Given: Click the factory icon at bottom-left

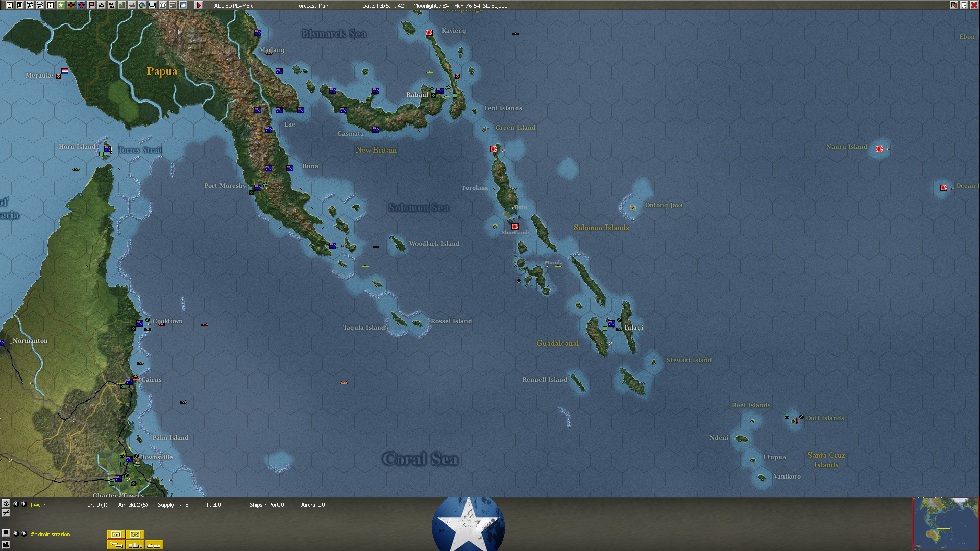Looking at the screenshot, I should coord(6,544).
